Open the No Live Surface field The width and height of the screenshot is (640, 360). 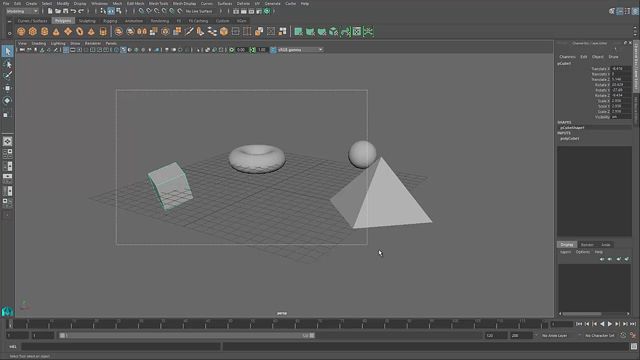(199, 11)
